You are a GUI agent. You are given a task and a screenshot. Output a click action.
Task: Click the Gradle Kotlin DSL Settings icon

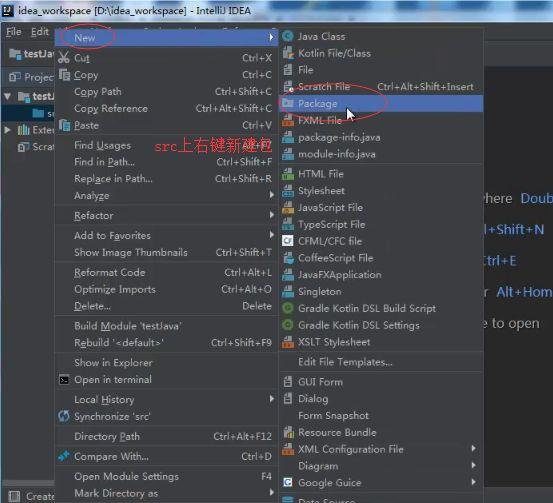(x=288, y=325)
